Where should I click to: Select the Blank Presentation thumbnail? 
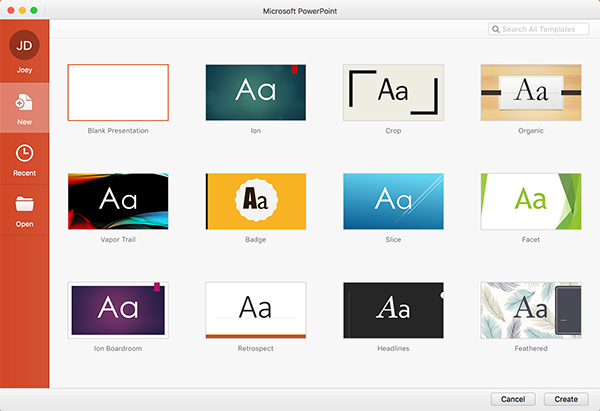click(x=118, y=92)
